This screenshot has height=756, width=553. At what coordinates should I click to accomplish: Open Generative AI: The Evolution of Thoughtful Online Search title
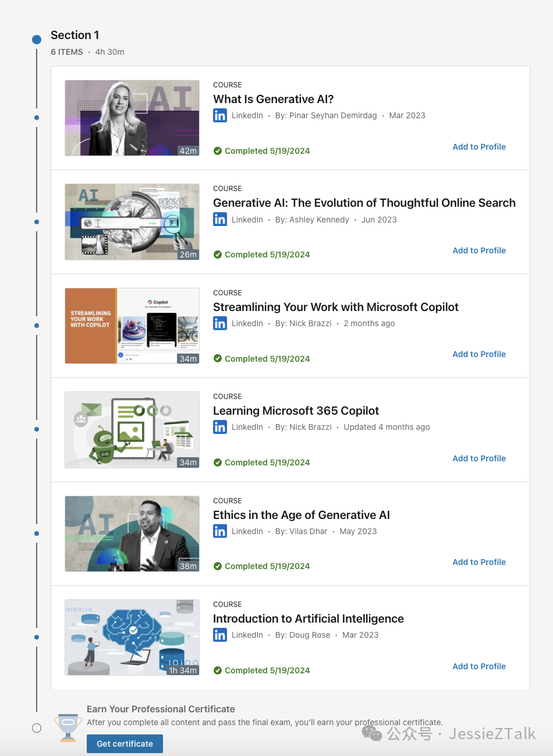[x=364, y=203]
